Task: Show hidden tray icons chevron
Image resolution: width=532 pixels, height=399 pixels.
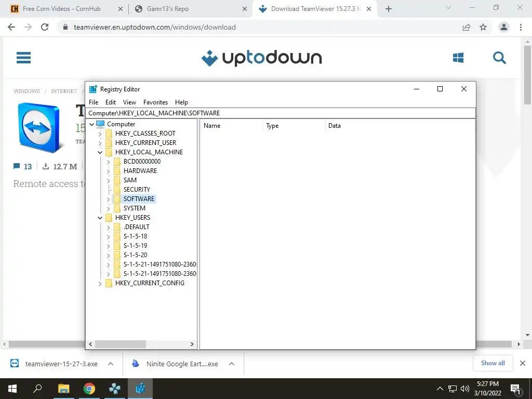Action: pos(440,389)
